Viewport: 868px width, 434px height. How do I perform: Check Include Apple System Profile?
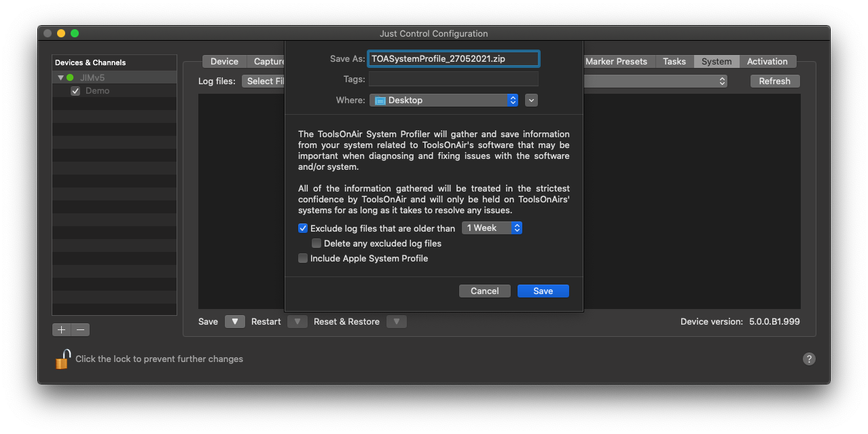[303, 258]
